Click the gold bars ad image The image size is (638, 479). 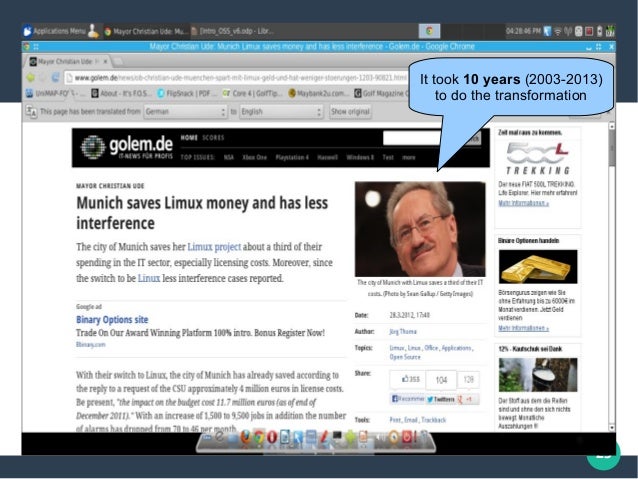click(x=538, y=267)
